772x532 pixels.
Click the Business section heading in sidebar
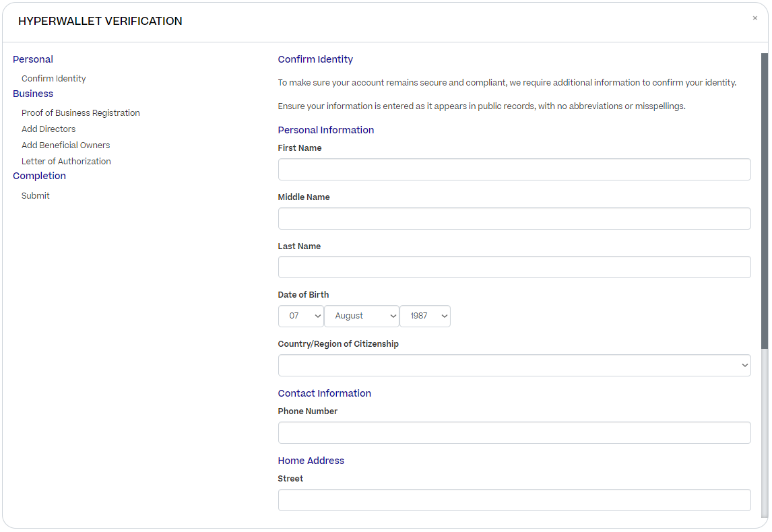point(33,94)
